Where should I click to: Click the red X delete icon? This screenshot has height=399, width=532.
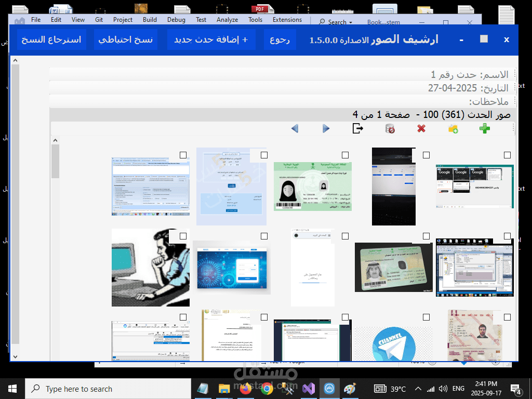(421, 129)
